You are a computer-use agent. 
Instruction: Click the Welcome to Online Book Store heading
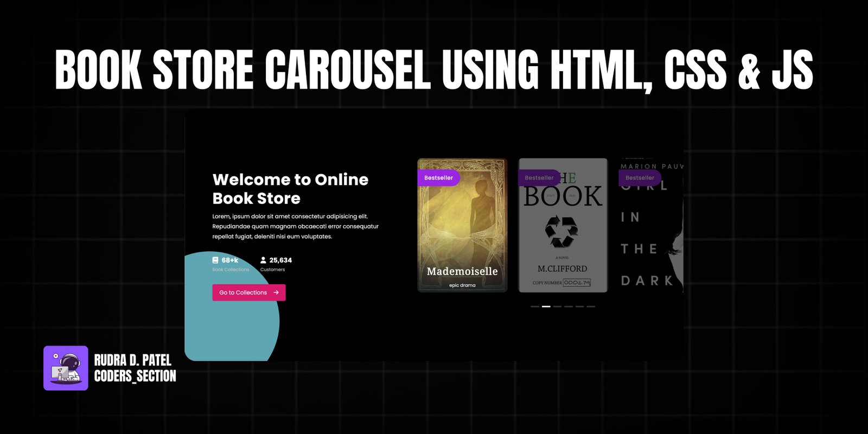(290, 189)
